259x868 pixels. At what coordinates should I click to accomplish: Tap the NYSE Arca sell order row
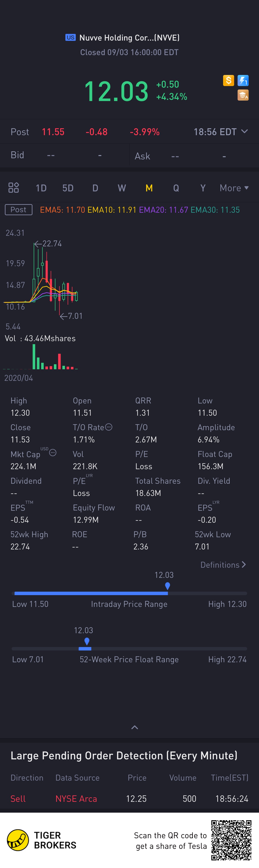click(129, 799)
